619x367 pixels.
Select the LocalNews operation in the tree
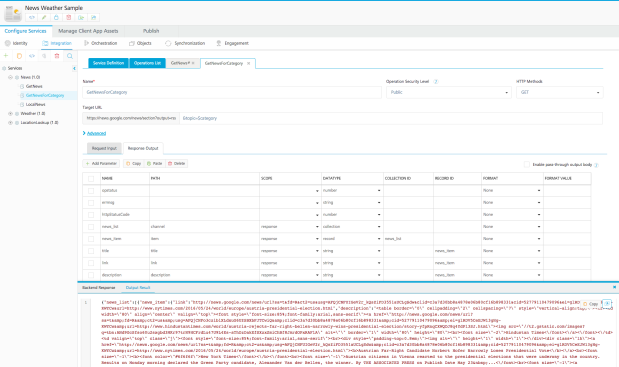coord(36,105)
